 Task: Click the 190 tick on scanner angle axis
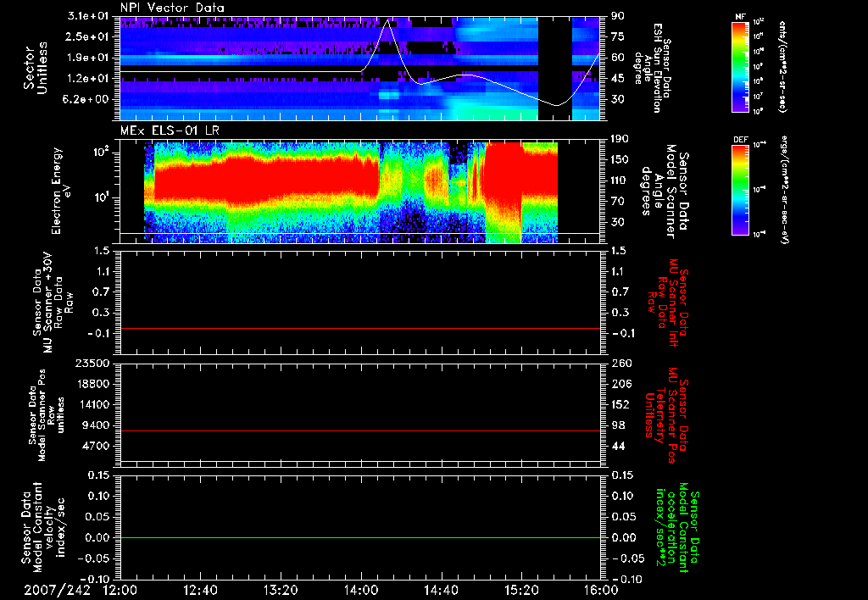click(x=621, y=138)
